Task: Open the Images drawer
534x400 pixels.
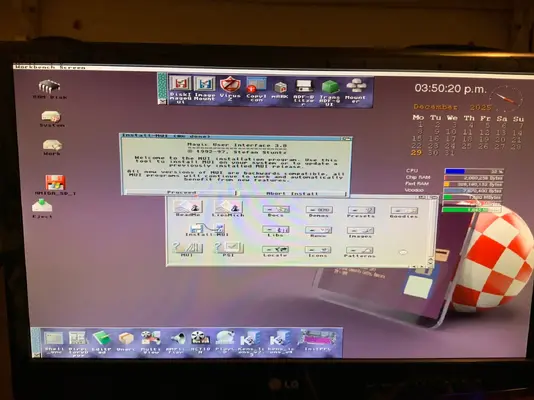Action: pyautogui.click(x=360, y=232)
